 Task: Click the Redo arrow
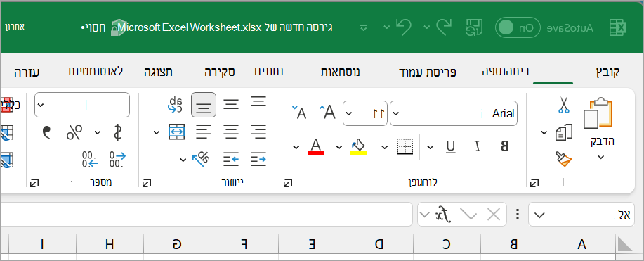pyautogui.click(x=444, y=27)
